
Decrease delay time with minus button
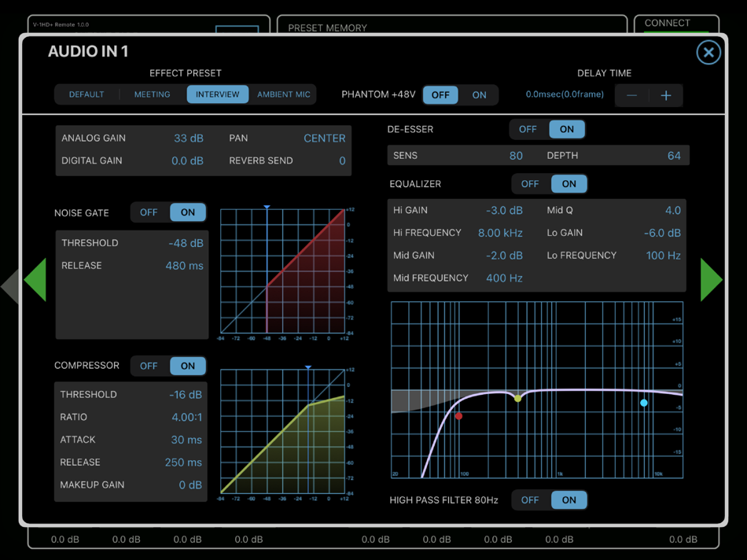tap(631, 95)
